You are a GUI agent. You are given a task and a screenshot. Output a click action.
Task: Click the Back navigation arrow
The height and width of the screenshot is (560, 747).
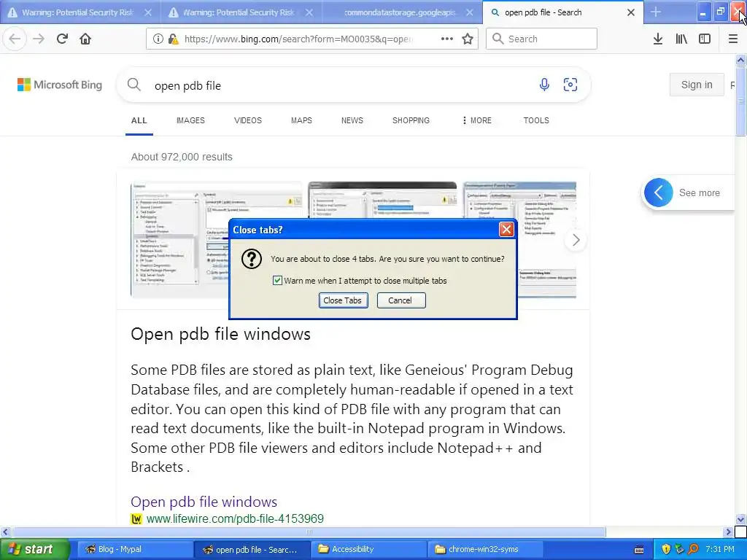click(15, 39)
